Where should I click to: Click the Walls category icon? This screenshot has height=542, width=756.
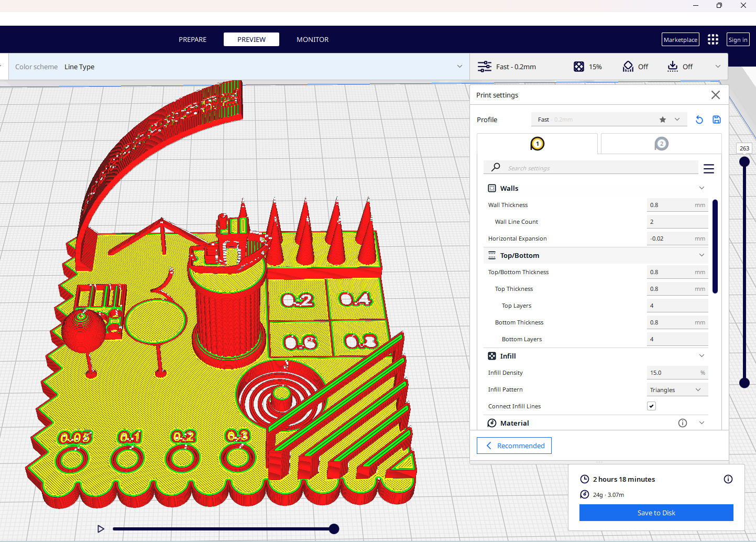click(x=492, y=188)
